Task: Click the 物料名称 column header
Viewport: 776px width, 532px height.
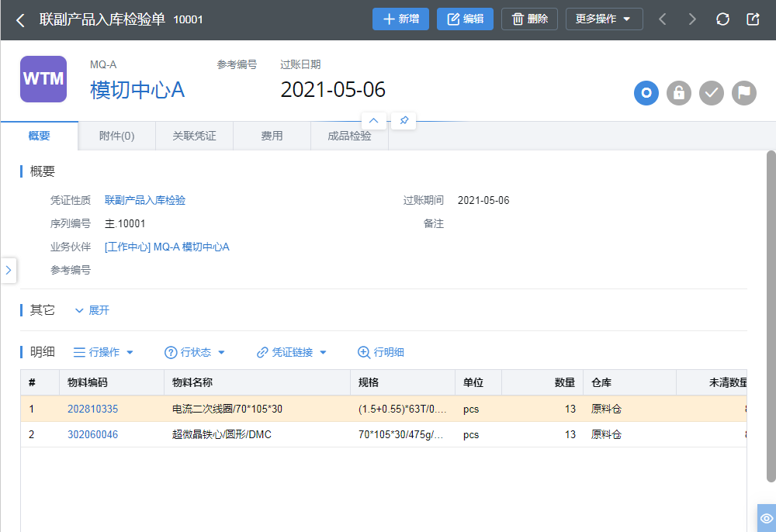Action: coord(258,382)
